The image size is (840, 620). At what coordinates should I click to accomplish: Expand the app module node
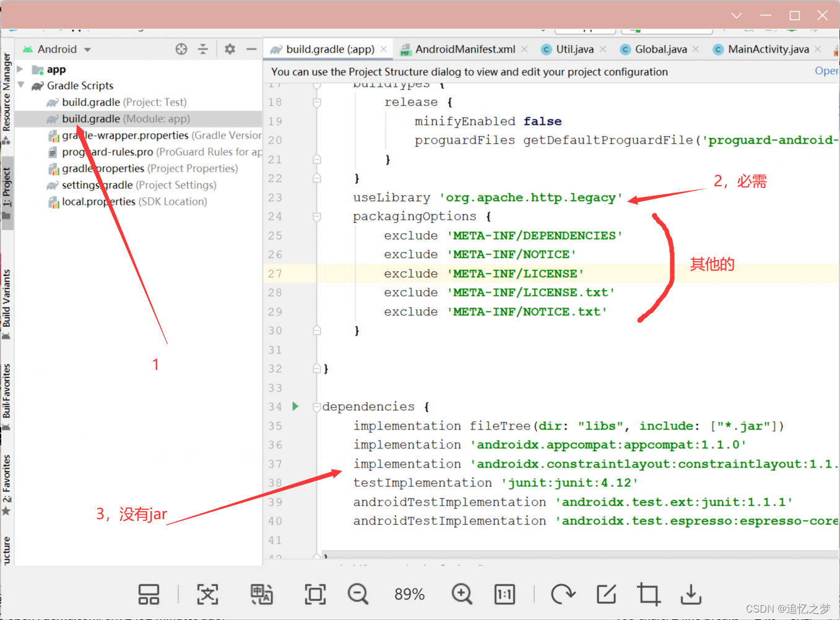[19, 69]
